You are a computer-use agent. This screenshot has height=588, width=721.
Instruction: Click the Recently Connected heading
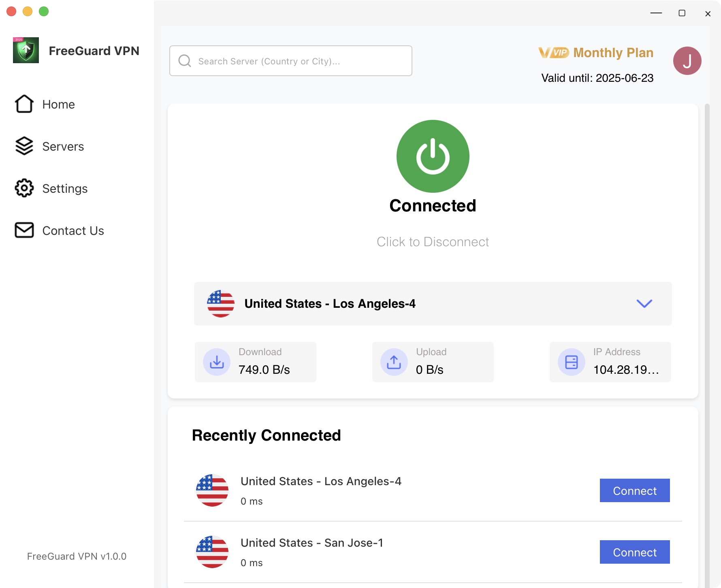click(x=267, y=435)
